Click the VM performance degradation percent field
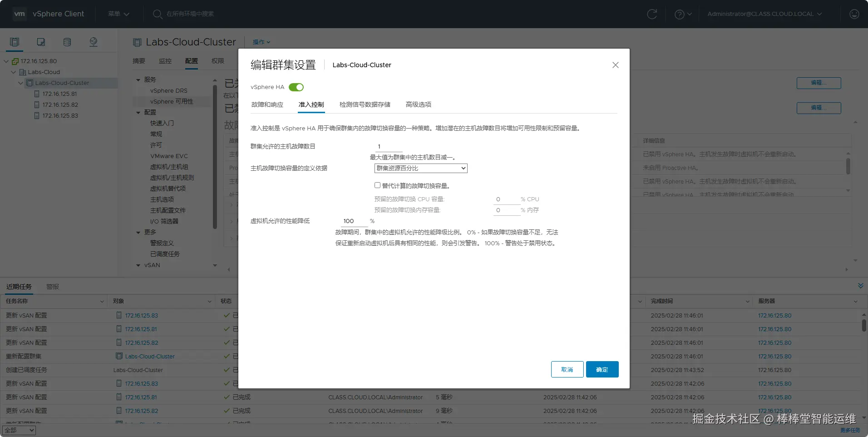This screenshot has width=868, height=437. [354, 221]
